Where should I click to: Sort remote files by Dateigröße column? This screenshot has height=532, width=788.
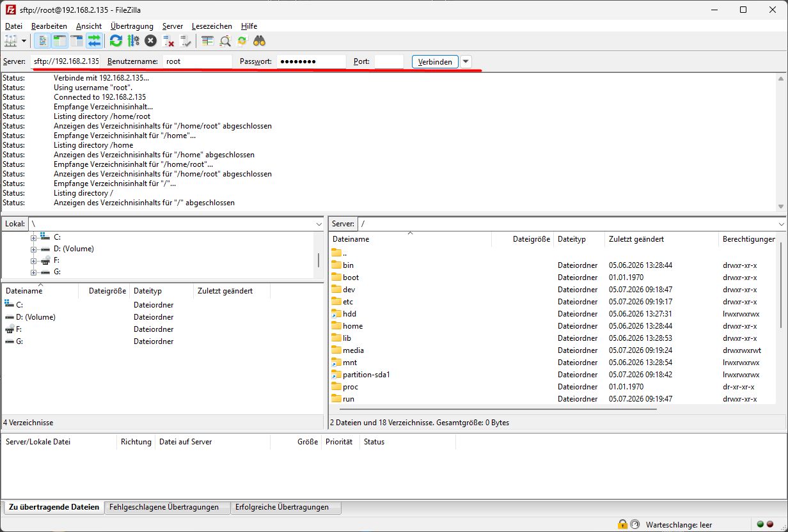click(x=523, y=239)
